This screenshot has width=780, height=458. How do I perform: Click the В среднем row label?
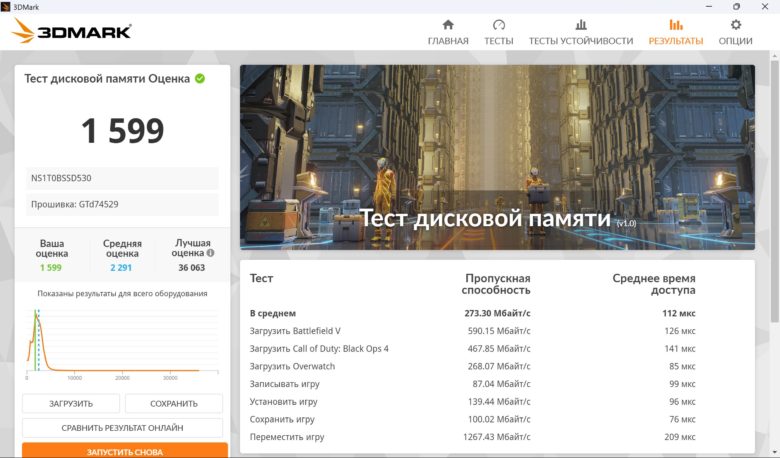click(273, 313)
